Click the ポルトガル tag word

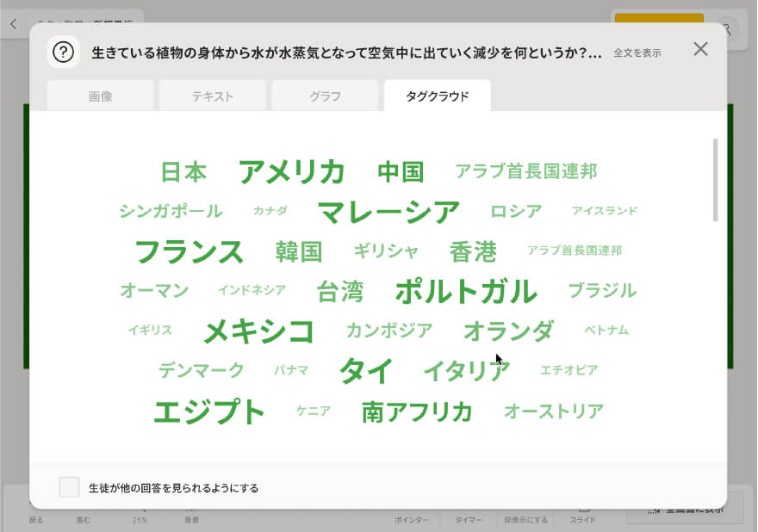465,292
